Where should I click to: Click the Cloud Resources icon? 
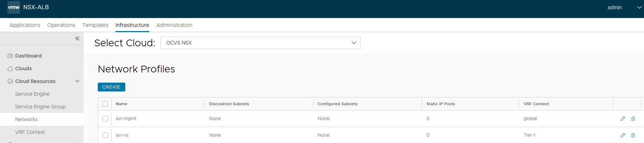[10, 81]
